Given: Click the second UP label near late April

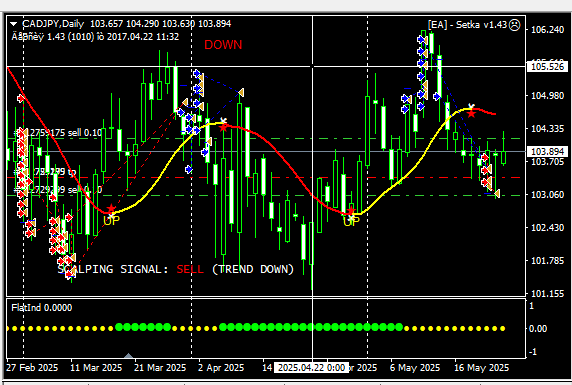Looking at the screenshot, I should [x=351, y=221].
